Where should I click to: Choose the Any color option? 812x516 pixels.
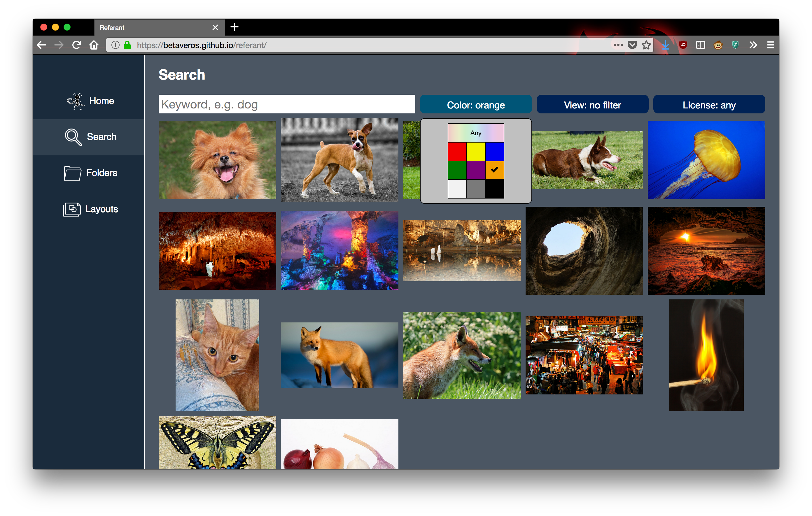pyautogui.click(x=476, y=133)
